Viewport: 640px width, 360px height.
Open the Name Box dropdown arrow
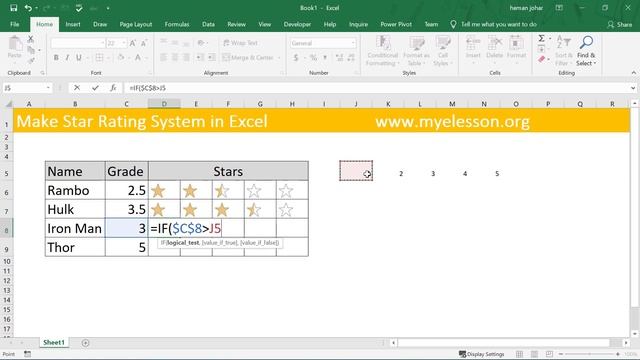(x=48, y=88)
